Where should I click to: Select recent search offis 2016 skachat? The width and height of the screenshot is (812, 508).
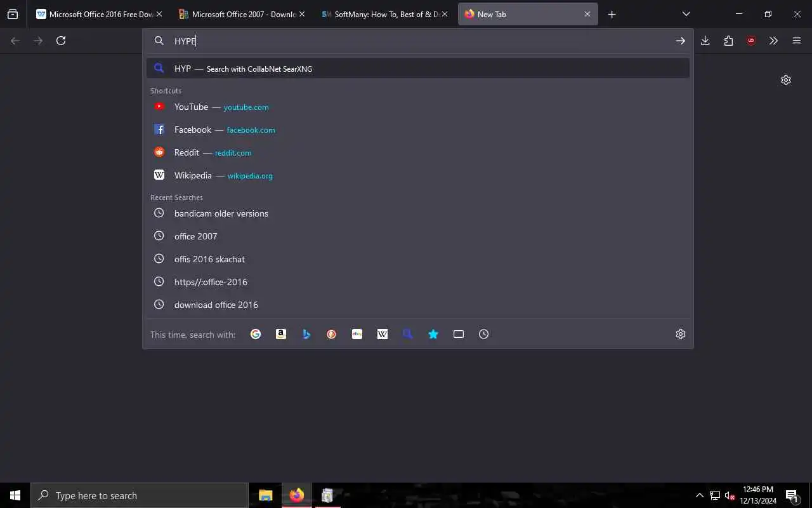pyautogui.click(x=418, y=259)
